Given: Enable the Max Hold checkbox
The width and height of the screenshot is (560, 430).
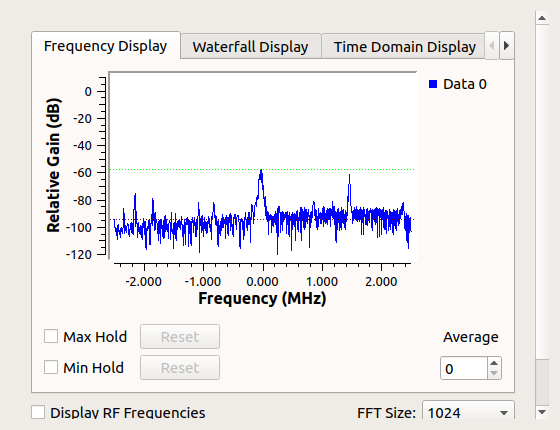Looking at the screenshot, I should 51,336.
